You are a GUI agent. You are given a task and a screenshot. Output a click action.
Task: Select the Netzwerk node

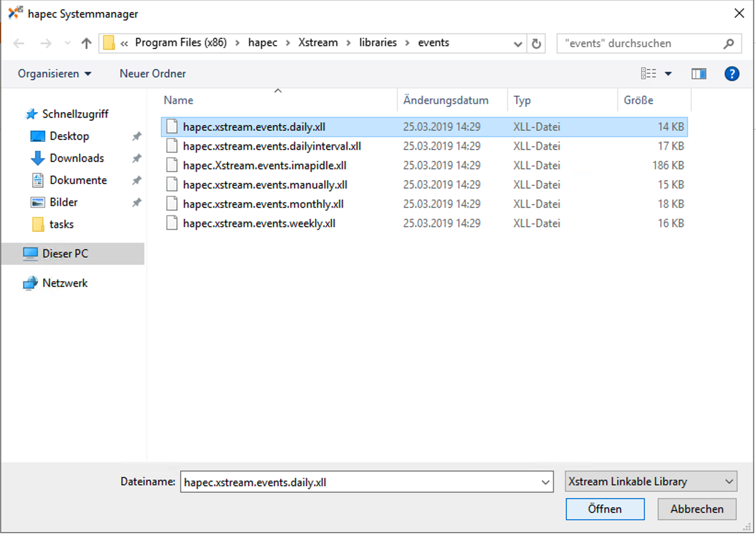[65, 283]
